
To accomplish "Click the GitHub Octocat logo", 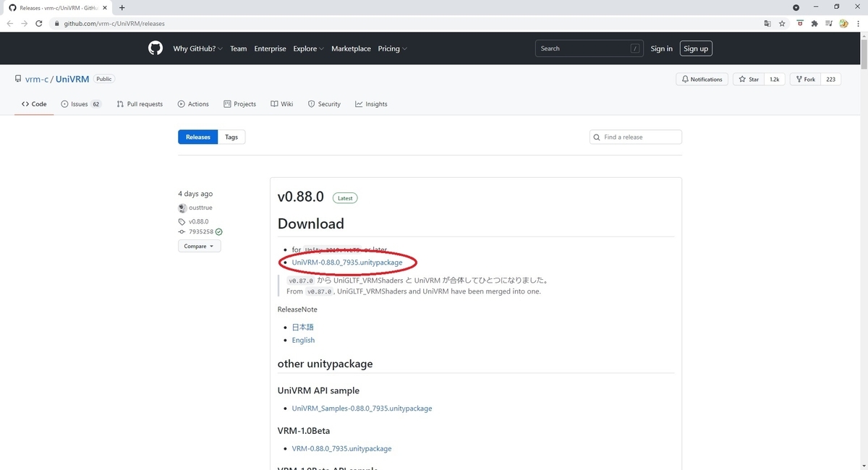I will 156,48.
